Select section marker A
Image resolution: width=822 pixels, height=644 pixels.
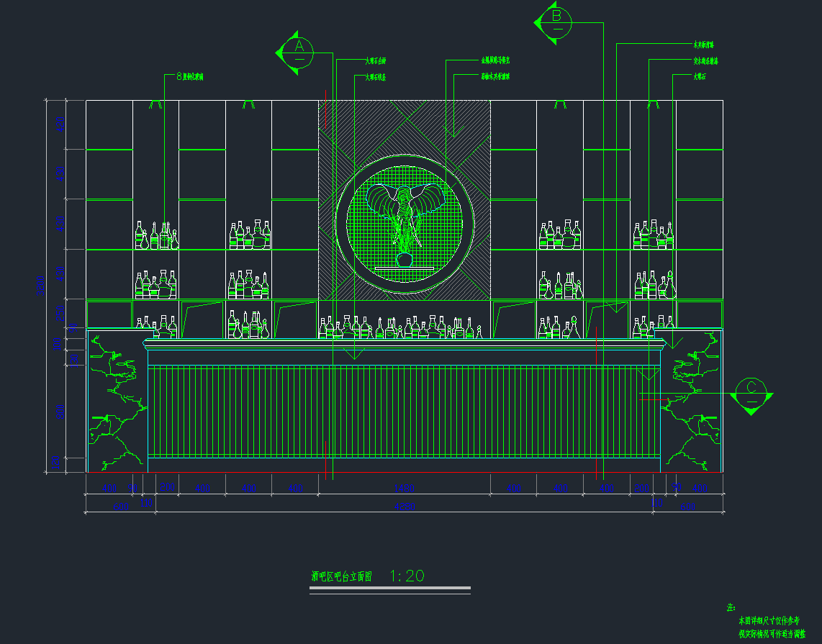pyautogui.click(x=295, y=53)
